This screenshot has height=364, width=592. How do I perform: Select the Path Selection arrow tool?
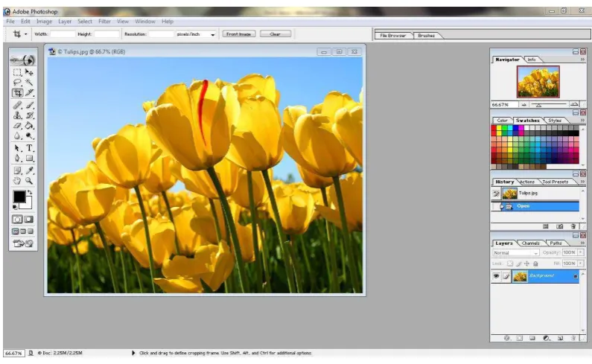(x=17, y=148)
